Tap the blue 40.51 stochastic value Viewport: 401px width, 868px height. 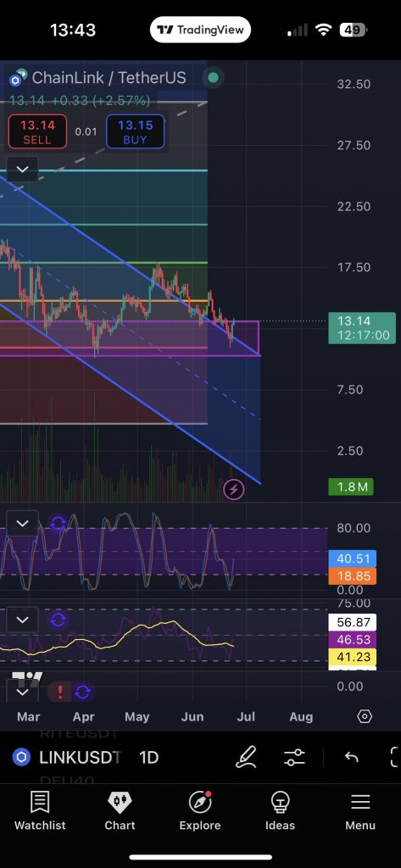tap(353, 559)
